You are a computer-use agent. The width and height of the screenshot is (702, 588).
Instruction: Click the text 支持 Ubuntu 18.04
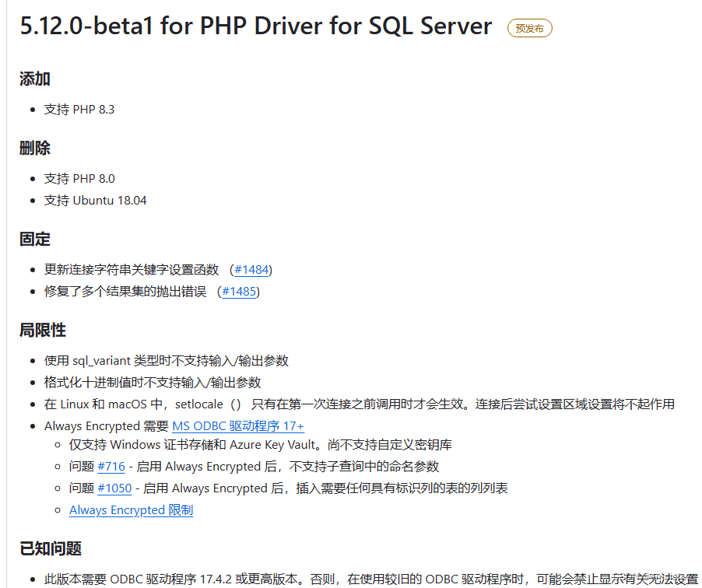click(x=96, y=201)
